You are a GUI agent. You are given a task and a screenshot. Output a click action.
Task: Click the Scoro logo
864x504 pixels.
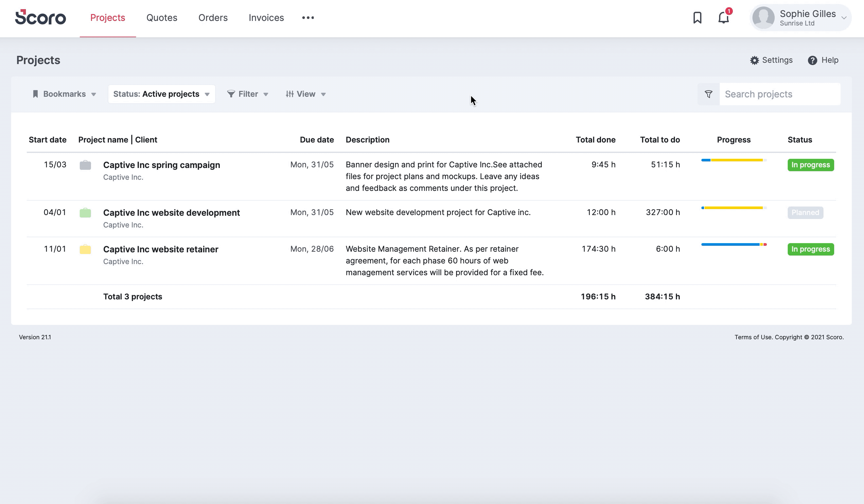coord(41,17)
